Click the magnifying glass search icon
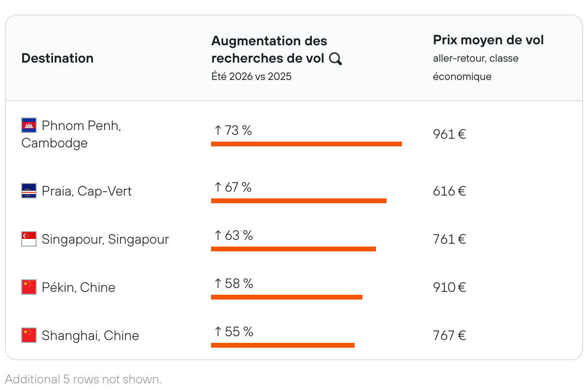This screenshot has width=588, height=392. click(x=335, y=59)
